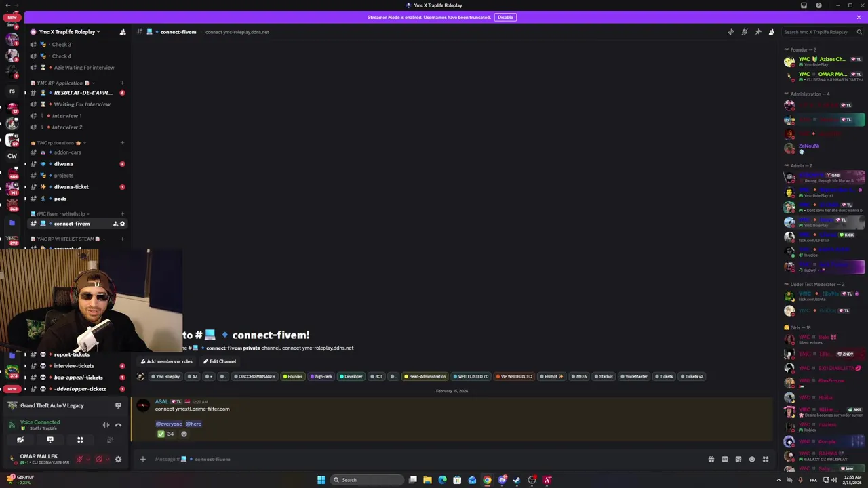Focus the Message #connect-fivem input box

[x=427, y=459]
